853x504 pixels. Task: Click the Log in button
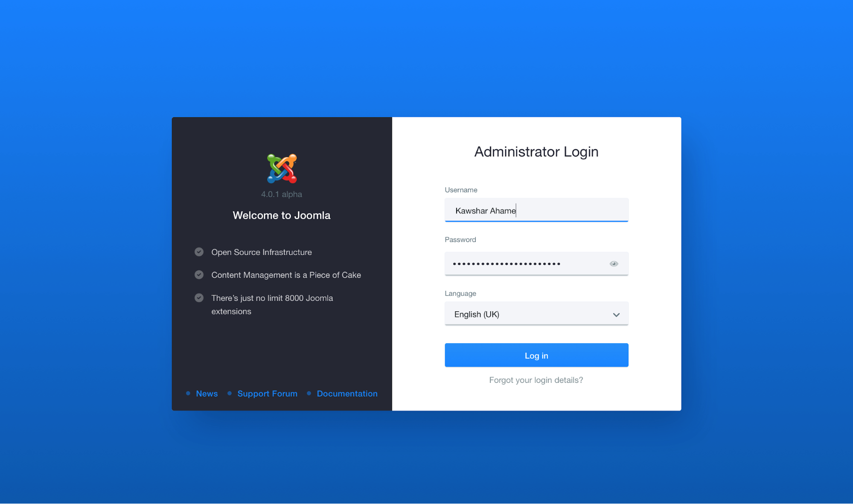[x=536, y=355]
